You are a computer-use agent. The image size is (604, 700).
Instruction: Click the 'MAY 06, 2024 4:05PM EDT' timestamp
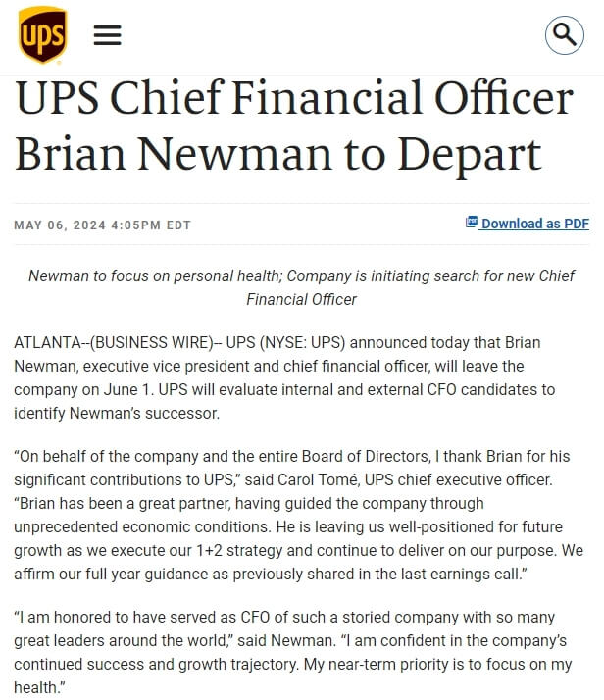pos(103,225)
